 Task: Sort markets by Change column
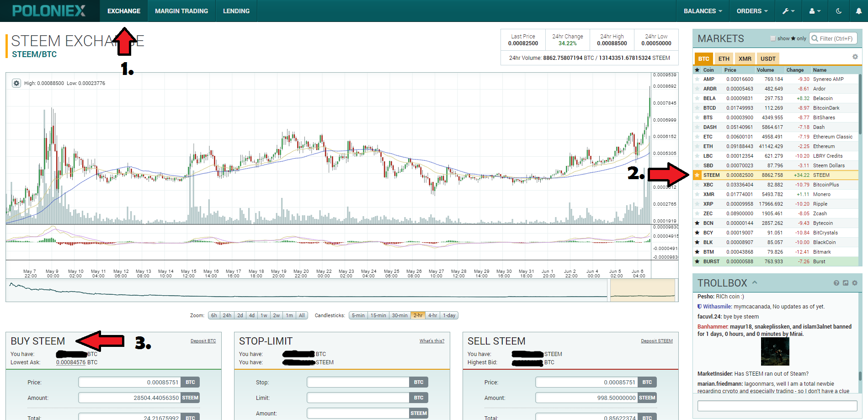coord(795,70)
